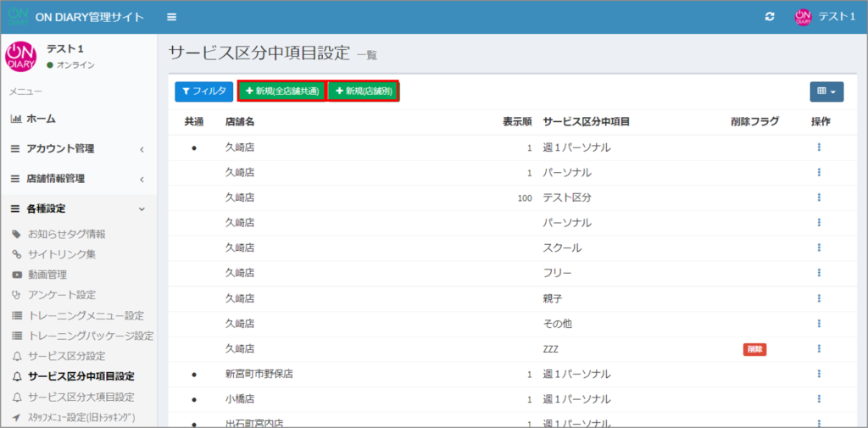The height and width of the screenshot is (428, 868).
Task: Open action menu for フリー row
Action: tap(819, 273)
